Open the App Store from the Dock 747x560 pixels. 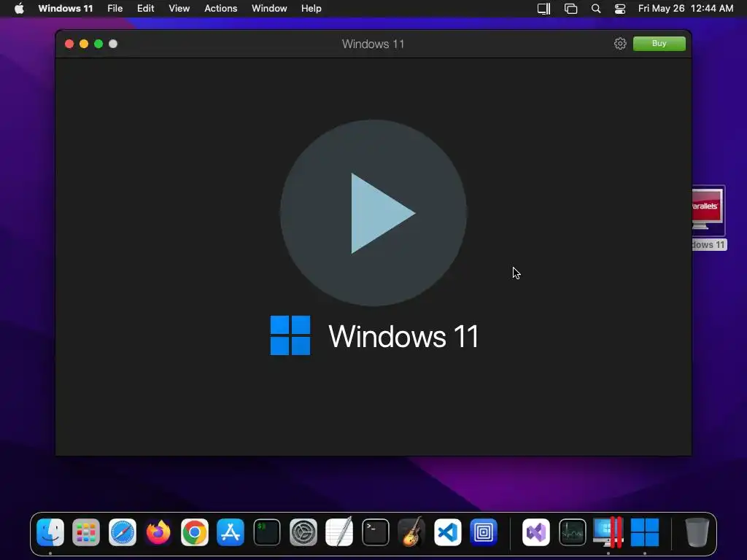231,532
